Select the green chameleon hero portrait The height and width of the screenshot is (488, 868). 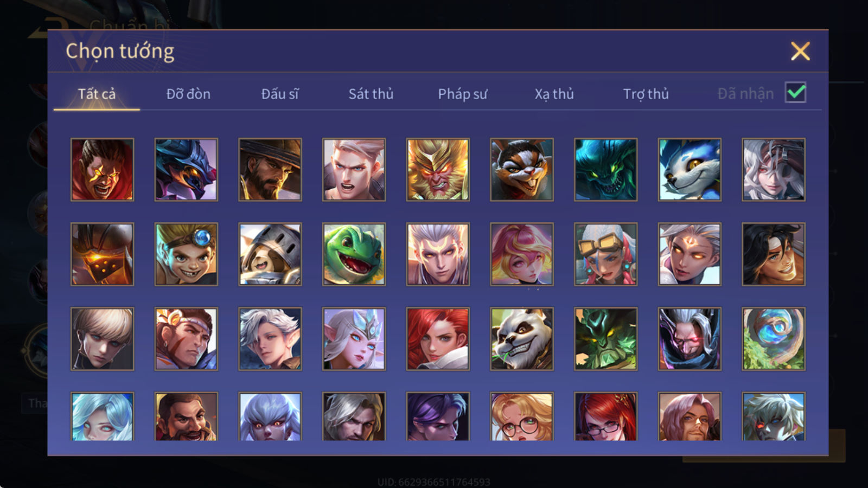(354, 254)
